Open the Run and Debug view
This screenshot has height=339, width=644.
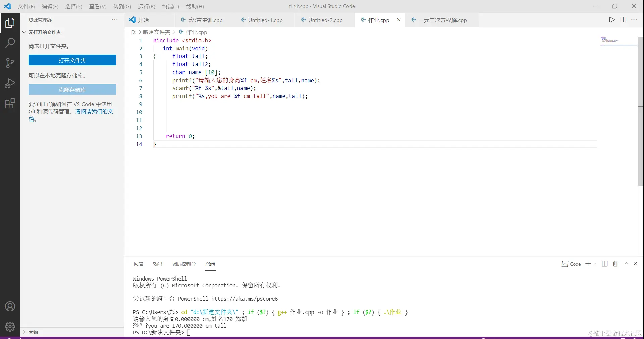tap(10, 83)
